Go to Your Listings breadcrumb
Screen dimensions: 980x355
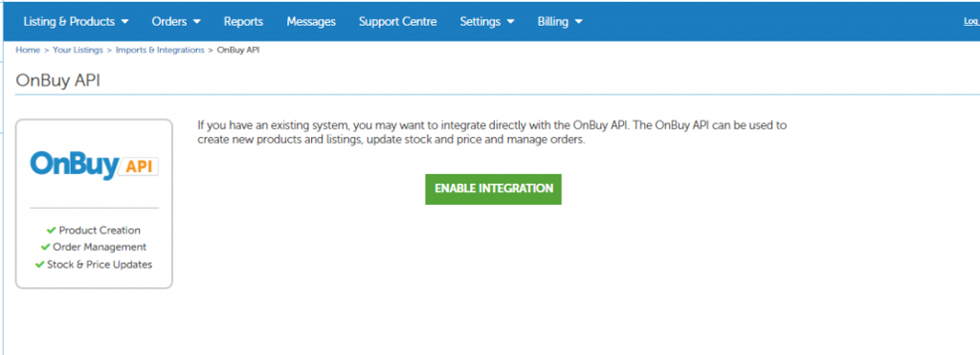pos(78,50)
